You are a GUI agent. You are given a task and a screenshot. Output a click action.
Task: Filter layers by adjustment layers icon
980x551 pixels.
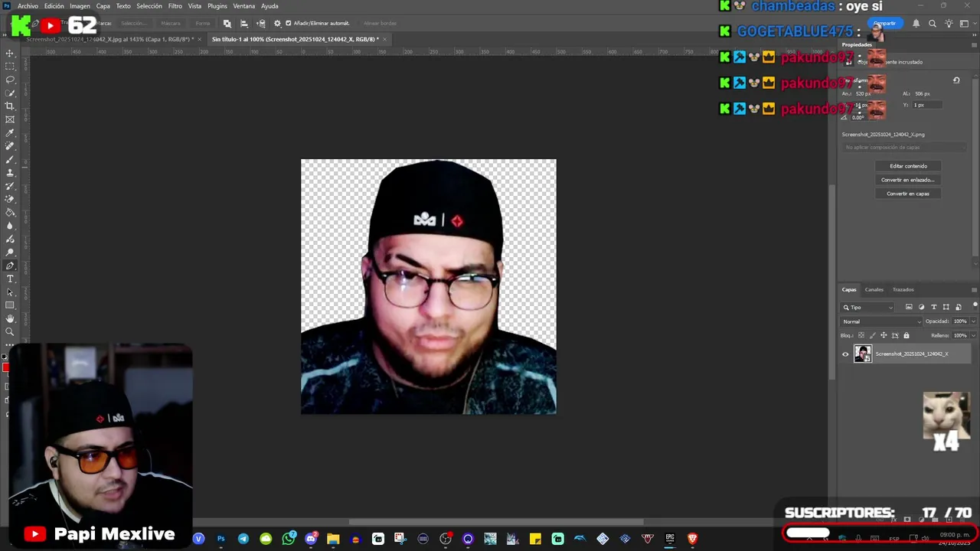(921, 307)
